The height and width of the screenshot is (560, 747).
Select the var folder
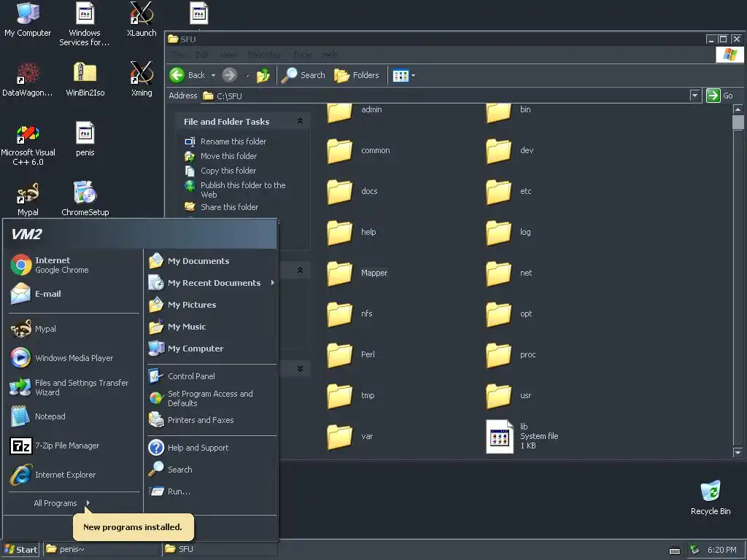[350, 437]
